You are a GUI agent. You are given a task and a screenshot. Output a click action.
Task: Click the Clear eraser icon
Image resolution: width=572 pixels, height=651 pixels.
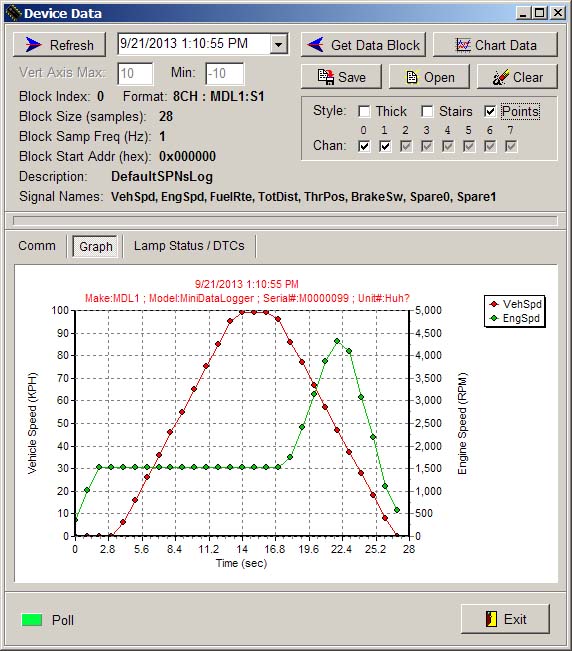point(501,77)
